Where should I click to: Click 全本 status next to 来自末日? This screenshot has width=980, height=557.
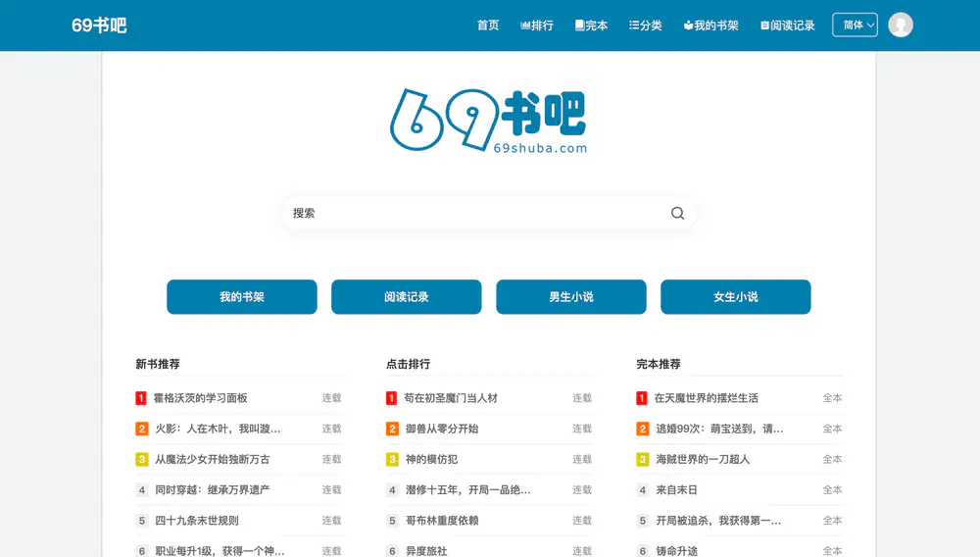pyautogui.click(x=832, y=490)
